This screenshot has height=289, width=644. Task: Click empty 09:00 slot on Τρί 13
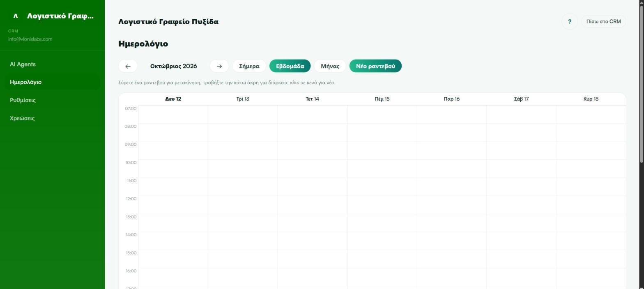tap(243, 151)
